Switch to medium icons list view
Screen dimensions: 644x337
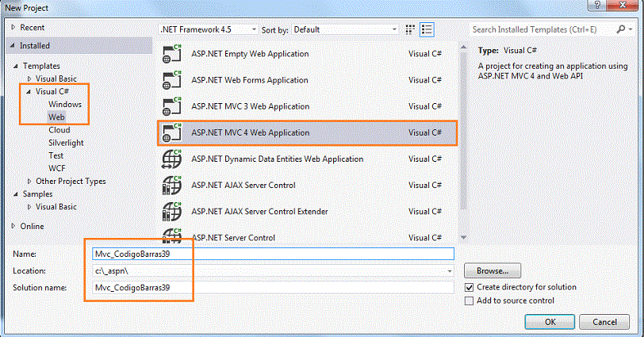point(427,29)
